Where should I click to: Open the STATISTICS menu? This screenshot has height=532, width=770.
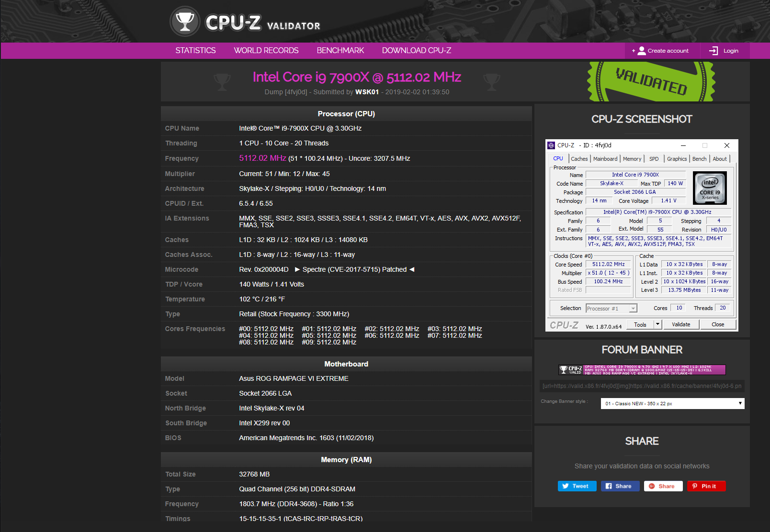pyautogui.click(x=195, y=51)
